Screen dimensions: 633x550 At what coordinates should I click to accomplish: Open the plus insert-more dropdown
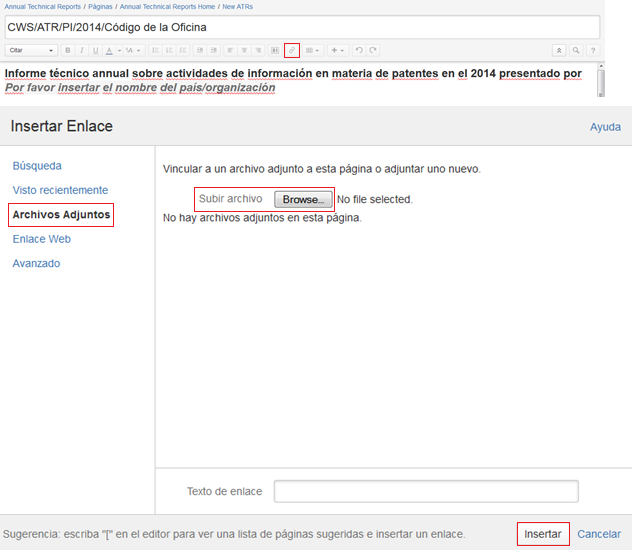point(338,50)
